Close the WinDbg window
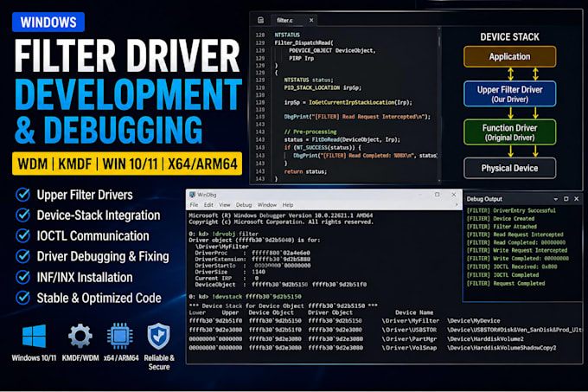 click(x=454, y=195)
